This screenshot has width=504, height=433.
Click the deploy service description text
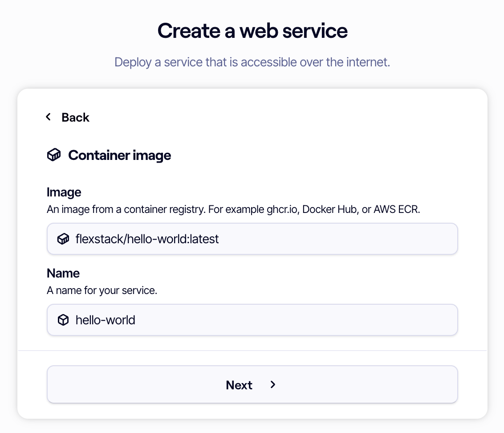[x=252, y=62]
